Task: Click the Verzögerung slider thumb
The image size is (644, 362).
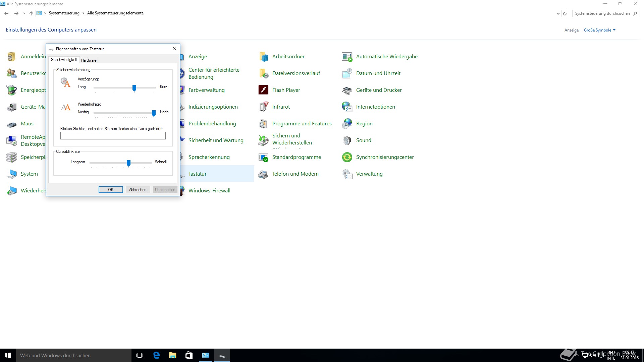Action: (x=134, y=88)
